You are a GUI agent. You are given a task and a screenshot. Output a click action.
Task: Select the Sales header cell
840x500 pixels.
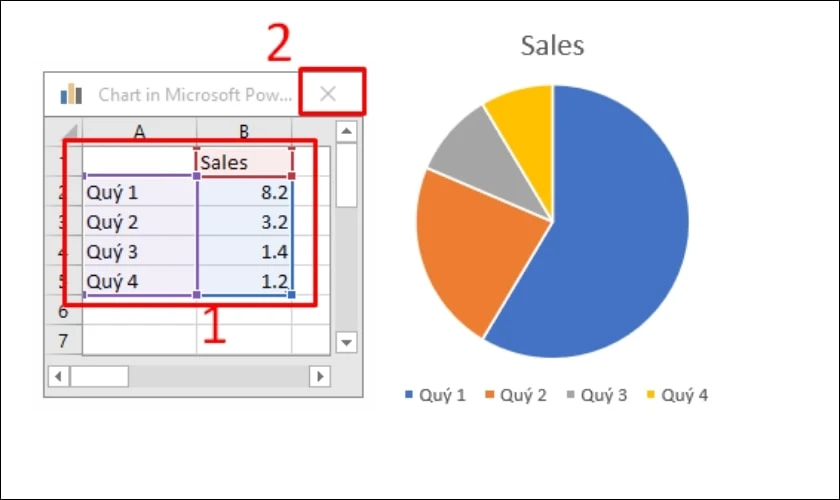(x=244, y=162)
